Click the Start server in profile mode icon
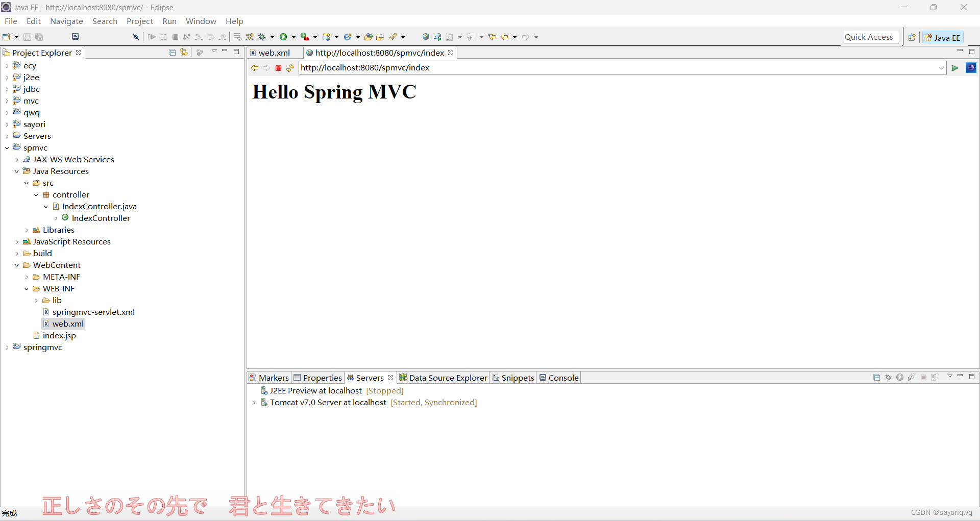980x521 pixels. [912, 377]
